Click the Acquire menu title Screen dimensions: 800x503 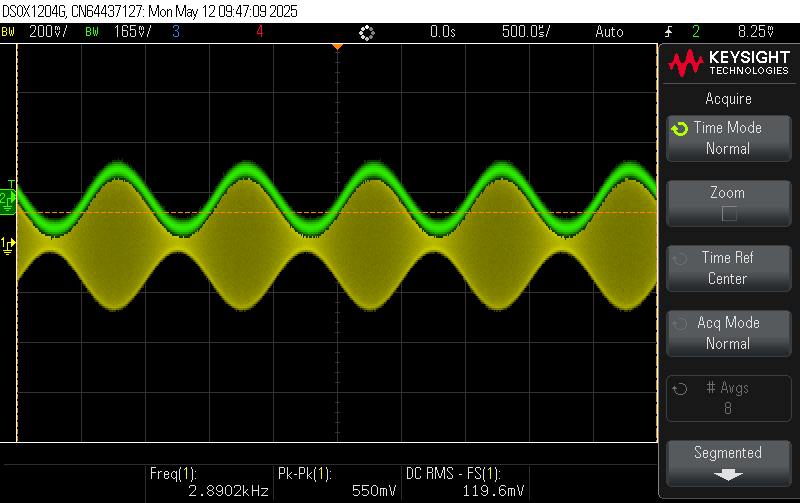727,99
